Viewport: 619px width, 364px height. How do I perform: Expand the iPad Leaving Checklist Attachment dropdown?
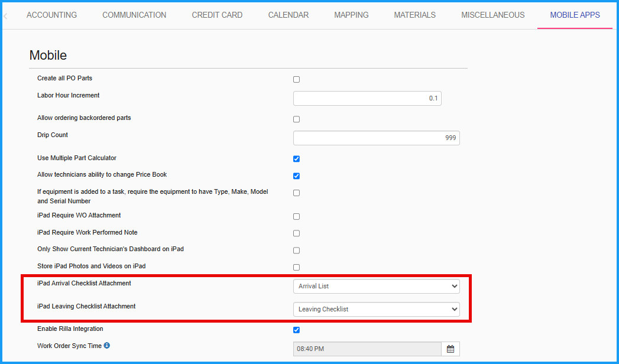(x=376, y=309)
